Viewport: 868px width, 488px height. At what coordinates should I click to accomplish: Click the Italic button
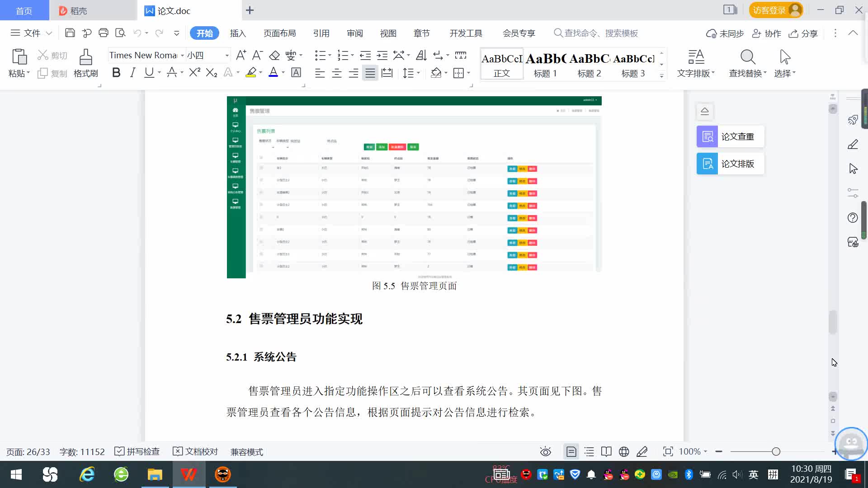click(x=132, y=73)
